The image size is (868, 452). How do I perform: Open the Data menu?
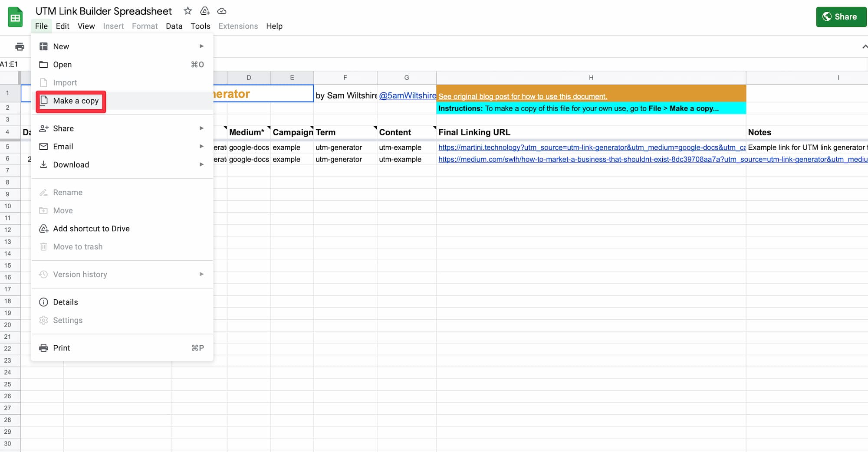click(174, 26)
